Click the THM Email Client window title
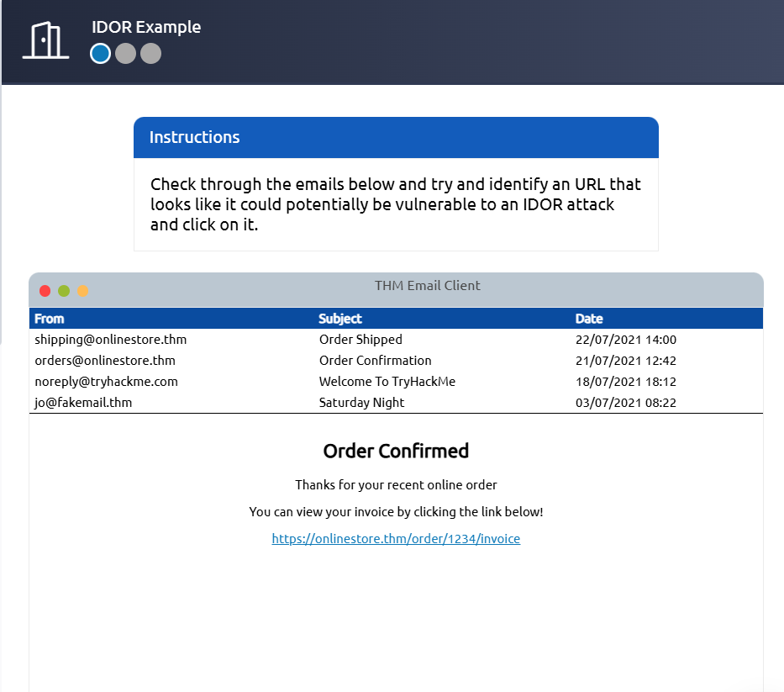 (x=427, y=286)
